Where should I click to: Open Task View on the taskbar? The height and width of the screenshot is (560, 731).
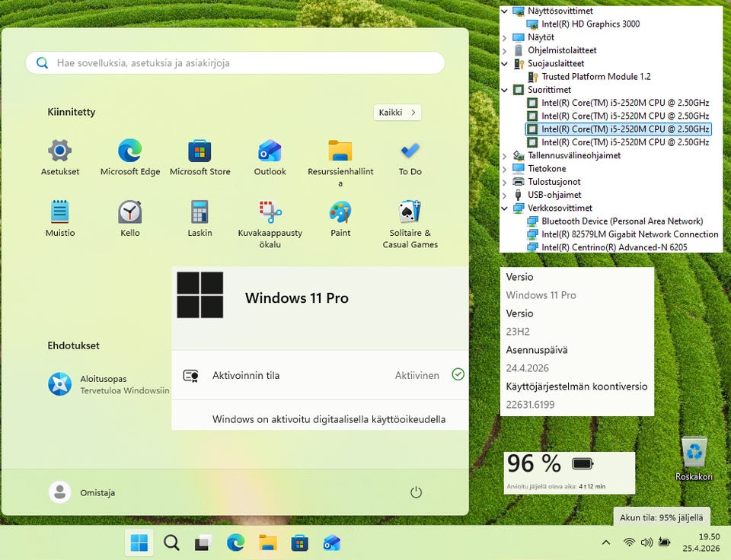click(203, 542)
